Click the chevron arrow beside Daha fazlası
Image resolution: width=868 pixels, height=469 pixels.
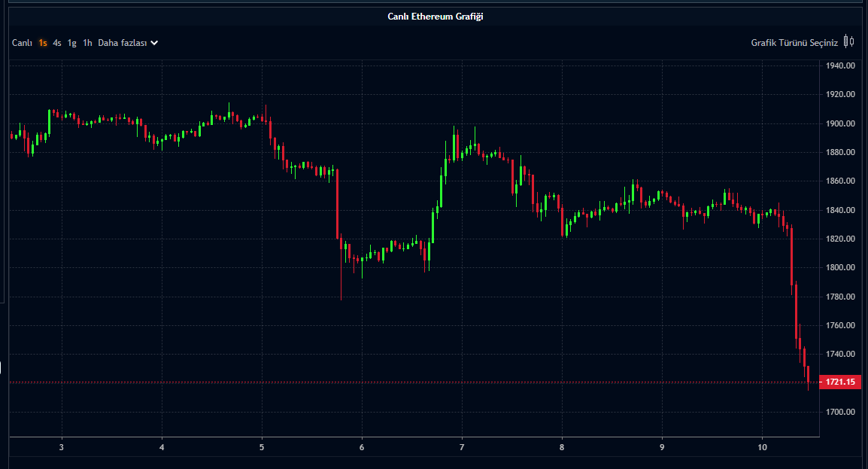154,43
